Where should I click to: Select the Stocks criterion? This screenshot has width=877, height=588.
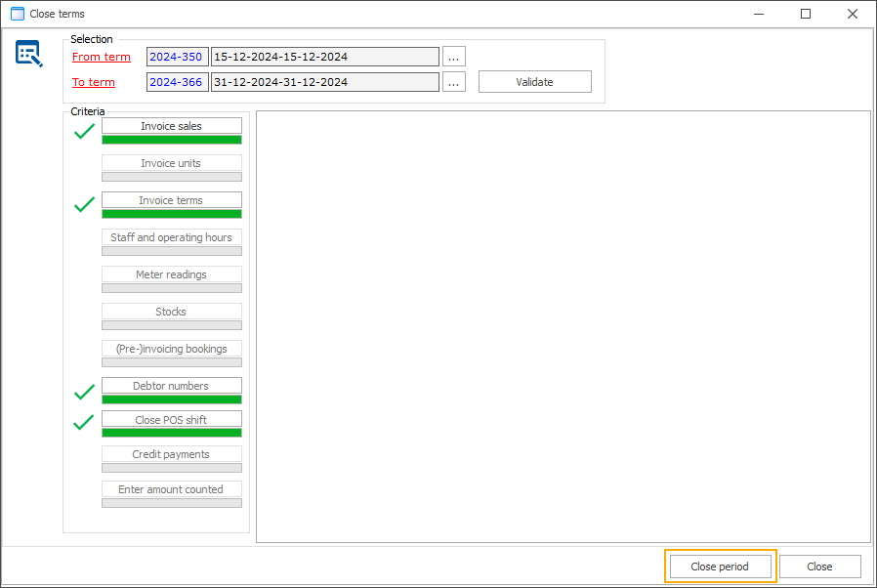(x=171, y=311)
